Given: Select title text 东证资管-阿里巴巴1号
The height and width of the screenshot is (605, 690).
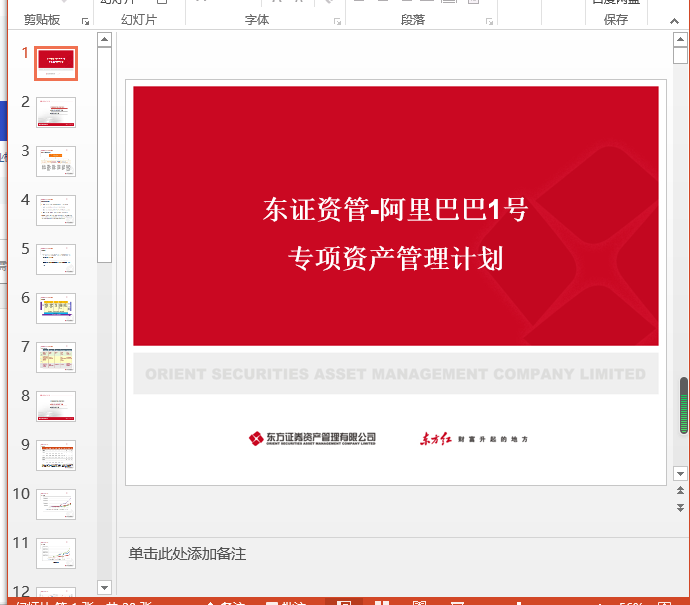Looking at the screenshot, I should coord(395,210).
